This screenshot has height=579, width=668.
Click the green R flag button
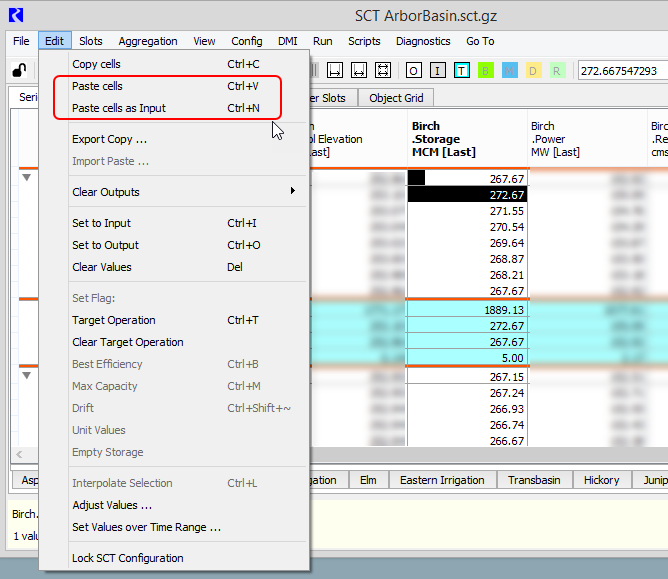557,70
